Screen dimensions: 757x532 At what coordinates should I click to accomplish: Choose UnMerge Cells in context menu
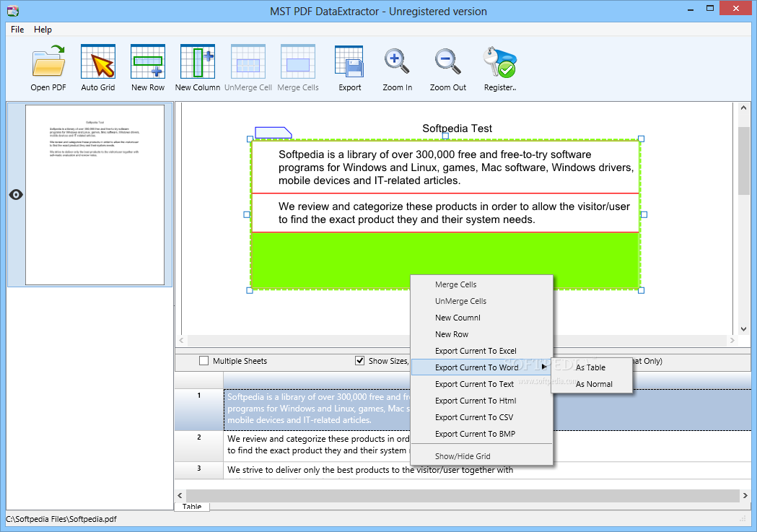tap(481, 301)
